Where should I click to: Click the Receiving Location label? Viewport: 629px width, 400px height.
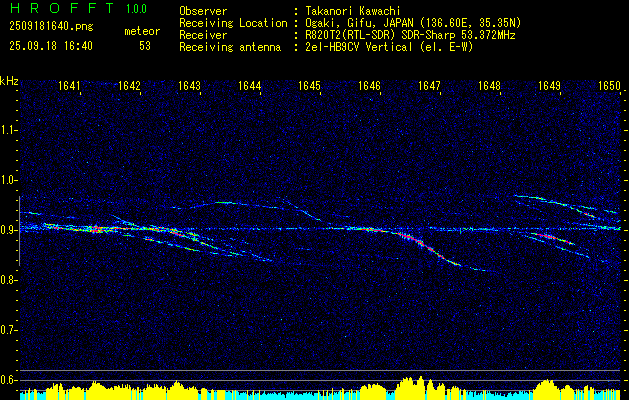coord(233,23)
